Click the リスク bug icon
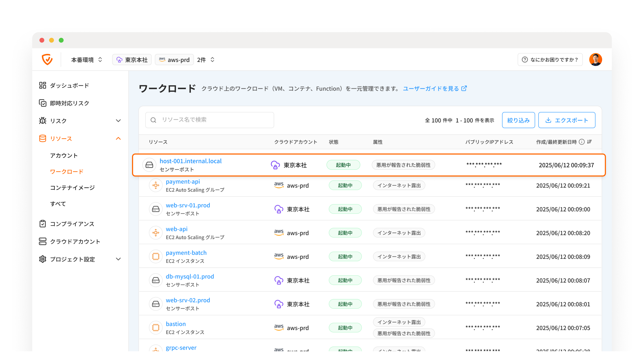The height and width of the screenshot is (362, 644). pyautogui.click(x=42, y=121)
